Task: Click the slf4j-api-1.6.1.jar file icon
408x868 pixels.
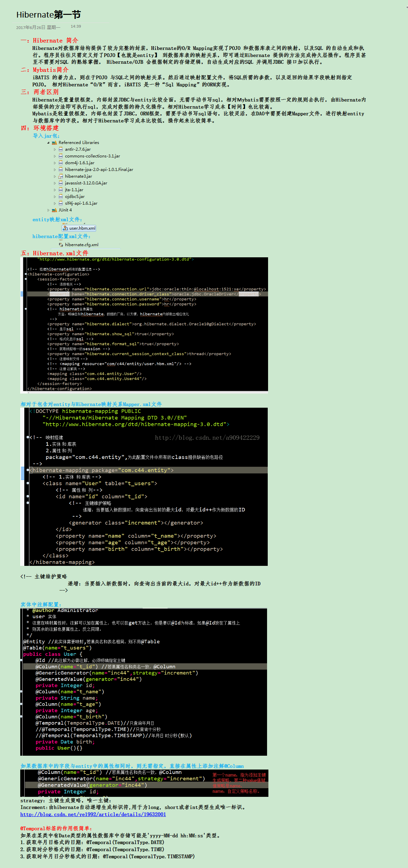Action: (x=61, y=203)
